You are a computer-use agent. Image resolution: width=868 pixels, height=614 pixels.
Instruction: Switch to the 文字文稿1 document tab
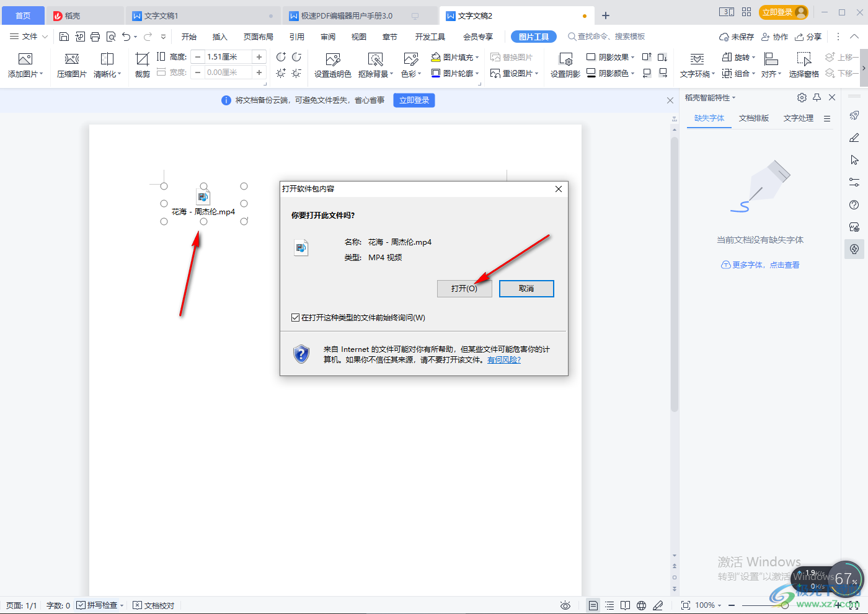tap(202, 15)
